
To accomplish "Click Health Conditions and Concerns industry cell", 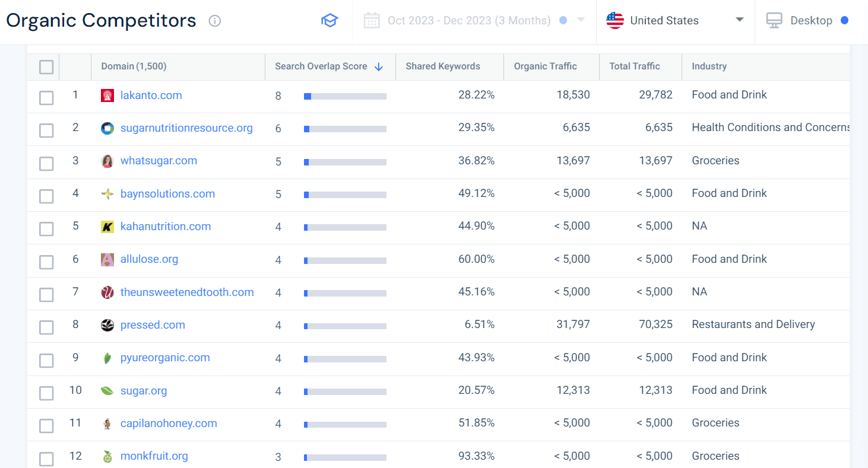I will [x=771, y=128].
